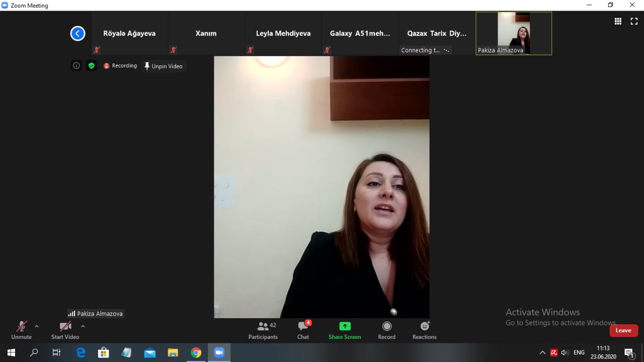Open the Participants panel
The width and height of the screenshot is (644, 362).
coord(263,330)
